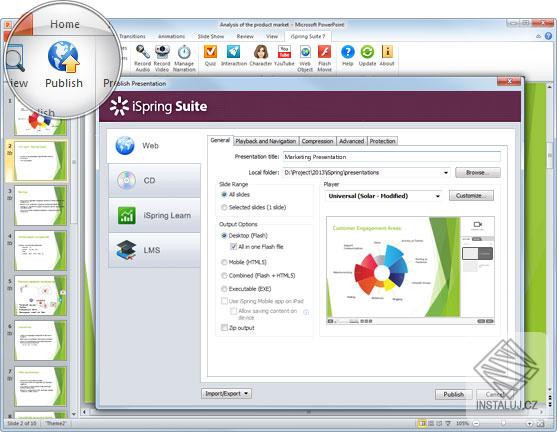Viewport: 557px width, 432px height.
Task: Add a Character to the slide
Action: click(261, 55)
